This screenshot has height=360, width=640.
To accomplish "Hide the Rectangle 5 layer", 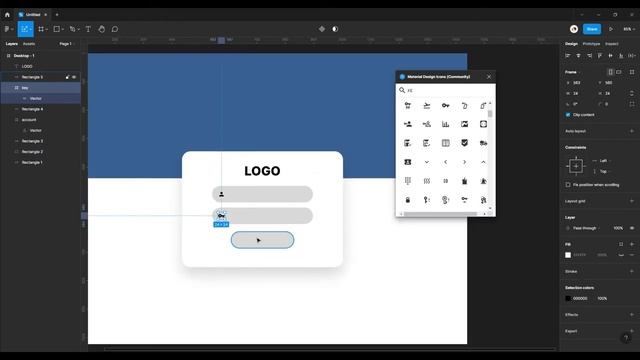I will click(74, 77).
